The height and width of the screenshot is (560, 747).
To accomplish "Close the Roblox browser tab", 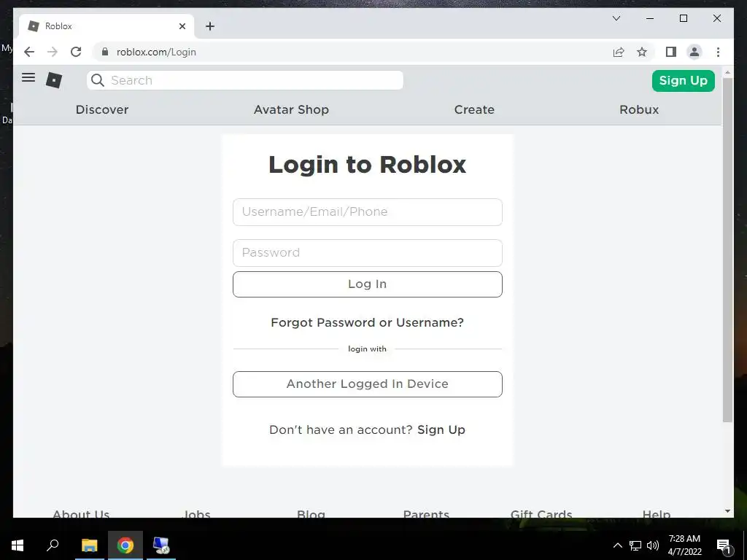I will 182,26.
